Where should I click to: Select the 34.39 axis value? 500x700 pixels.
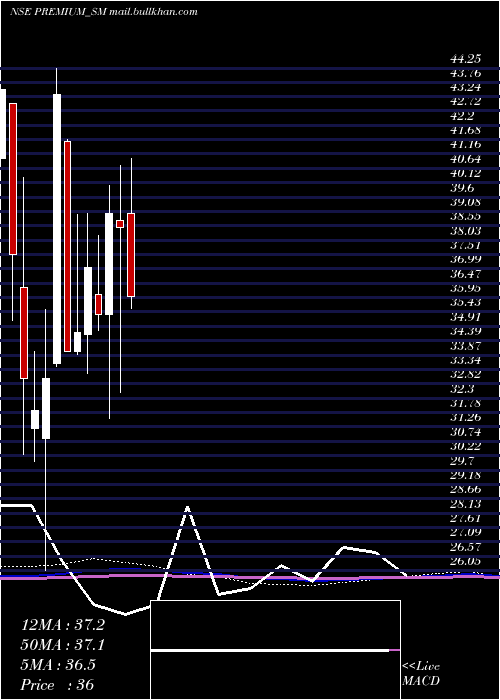[x=465, y=331]
